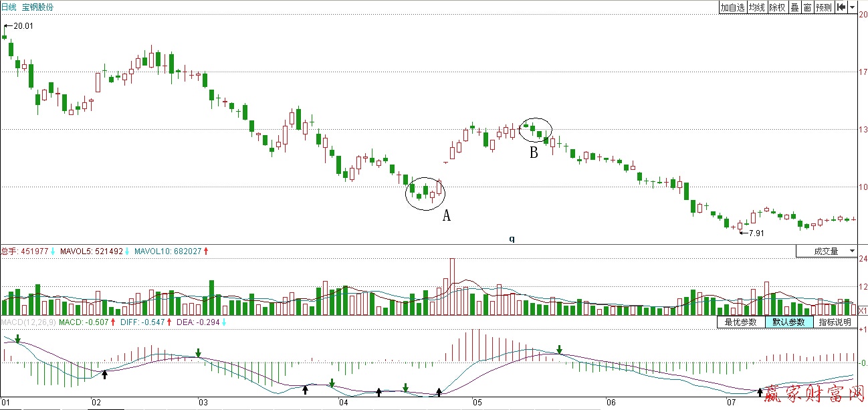868x410 pixels.
Task: Select 默认参数 default parameters option
Action: 789,322
